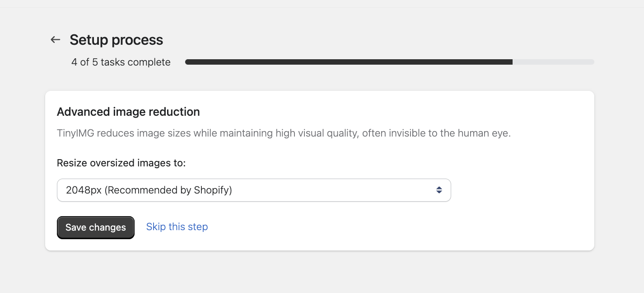Click Save changes to apply image reduction

click(95, 227)
